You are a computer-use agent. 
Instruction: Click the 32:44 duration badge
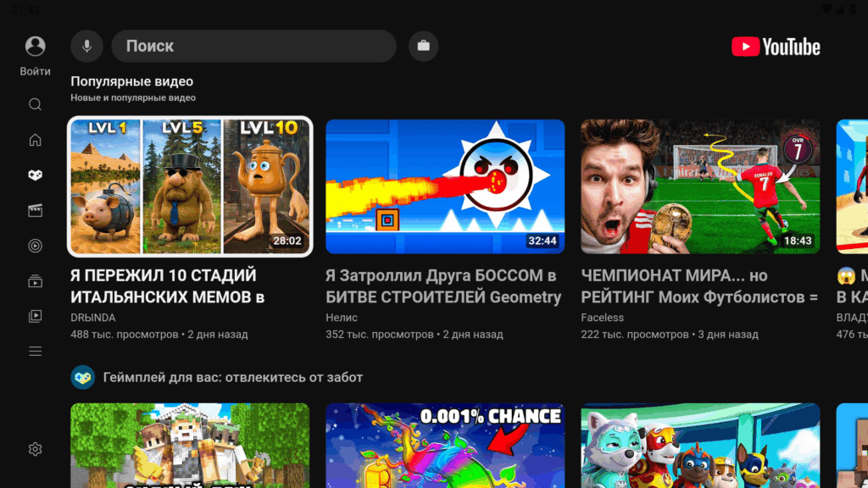tap(542, 241)
